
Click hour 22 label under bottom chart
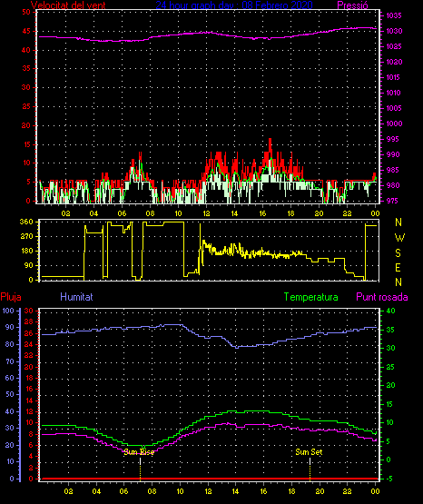tap(347, 491)
